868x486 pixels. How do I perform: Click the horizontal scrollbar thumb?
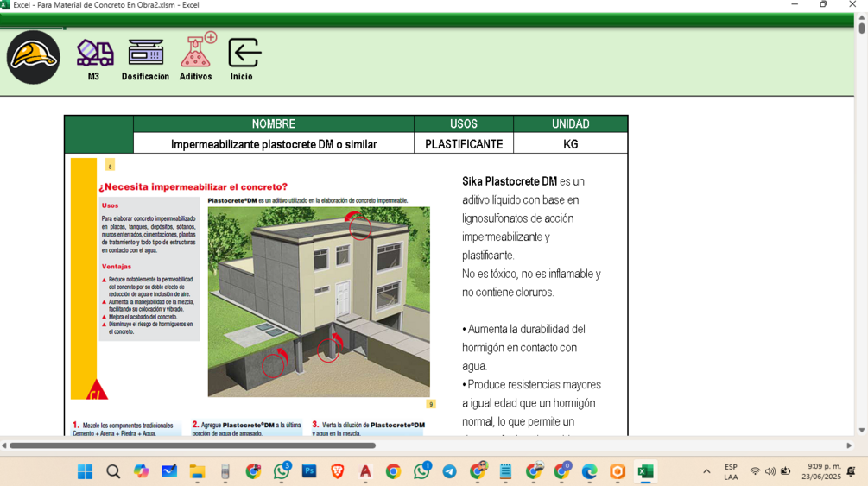(x=193, y=445)
